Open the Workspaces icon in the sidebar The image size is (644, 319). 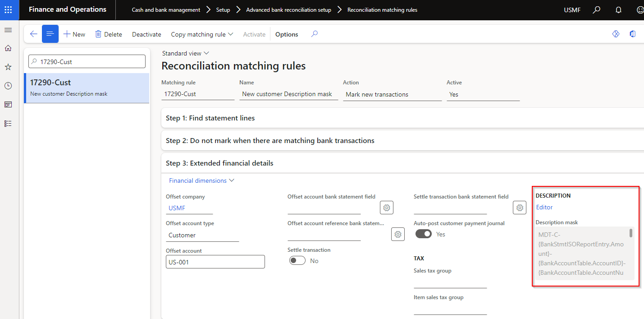pyautogui.click(x=8, y=104)
